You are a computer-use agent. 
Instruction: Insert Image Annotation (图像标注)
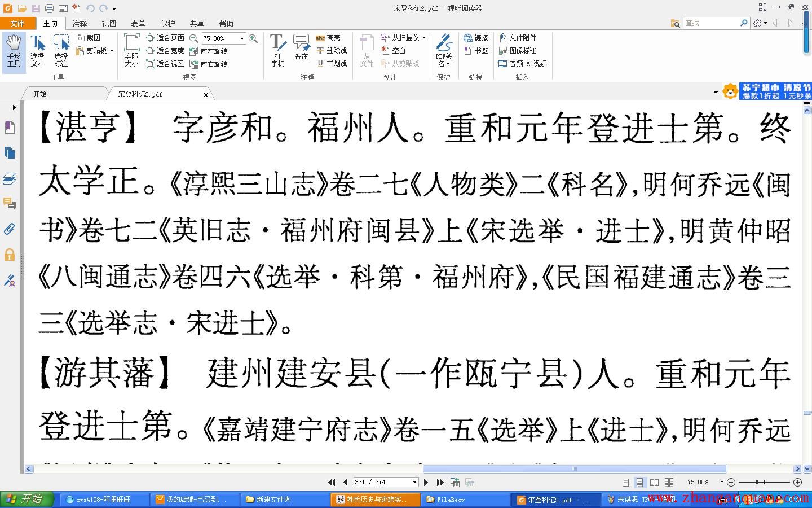pyautogui.click(x=517, y=51)
